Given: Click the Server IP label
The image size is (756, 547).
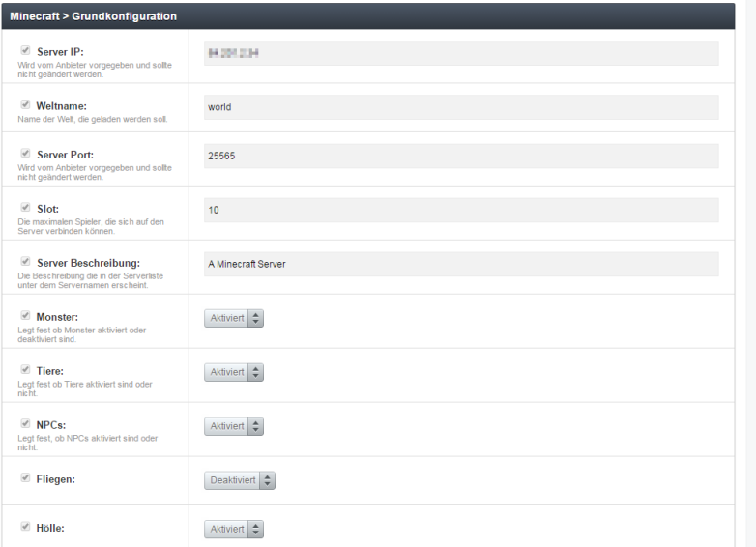Looking at the screenshot, I should (60, 52).
